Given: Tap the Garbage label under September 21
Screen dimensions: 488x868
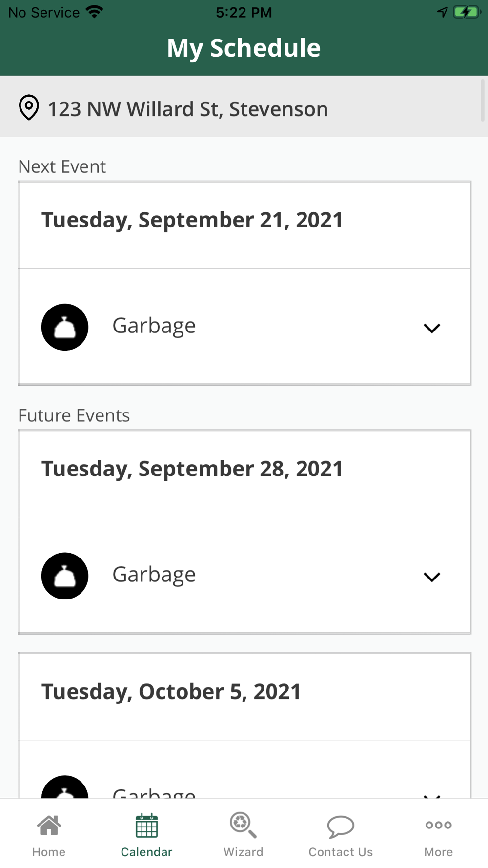Looking at the screenshot, I should tap(154, 326).
